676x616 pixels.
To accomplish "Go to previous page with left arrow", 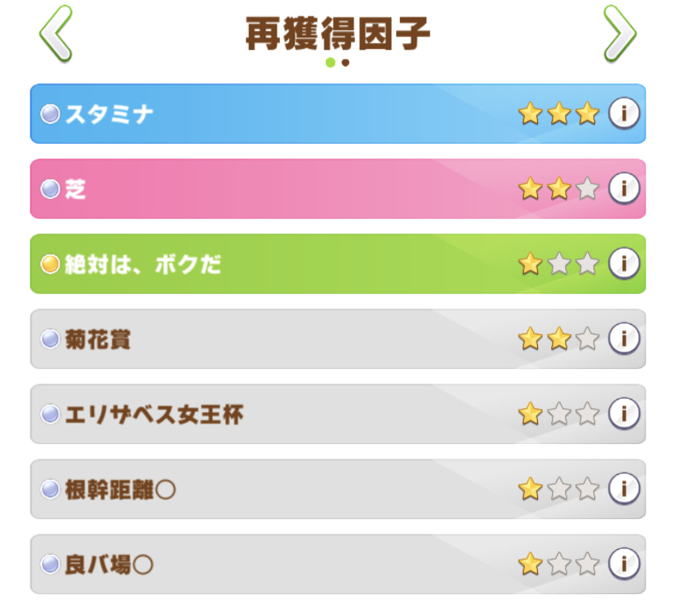I will tap(56, 33).
